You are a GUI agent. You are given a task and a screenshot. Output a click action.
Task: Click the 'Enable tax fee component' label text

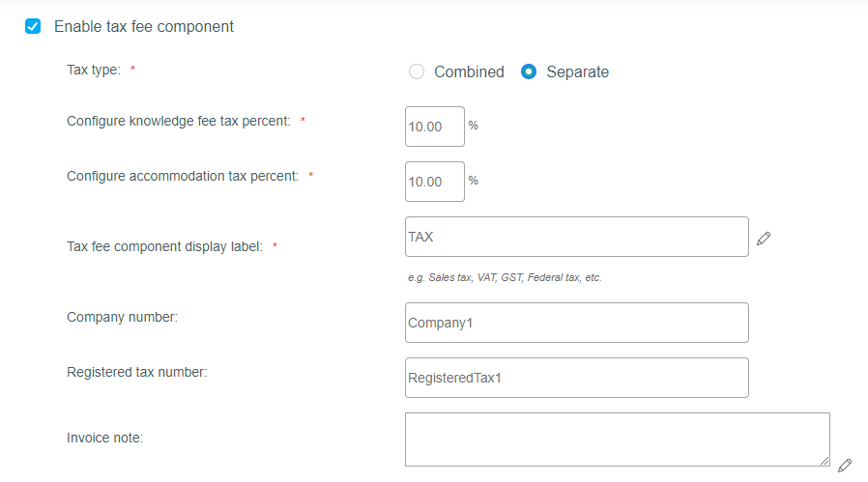(144, 26)
